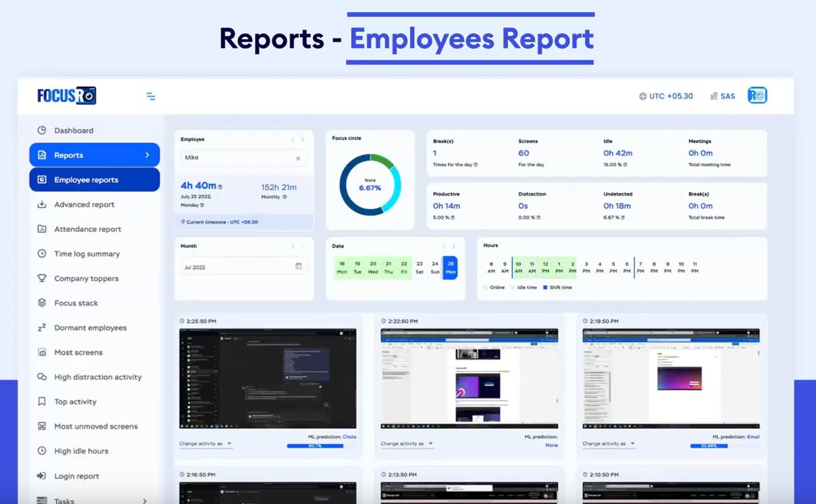Click the Login report arrow icon
Image resolution: width=816 pixels, height=504 pixels.
(42, 476)
